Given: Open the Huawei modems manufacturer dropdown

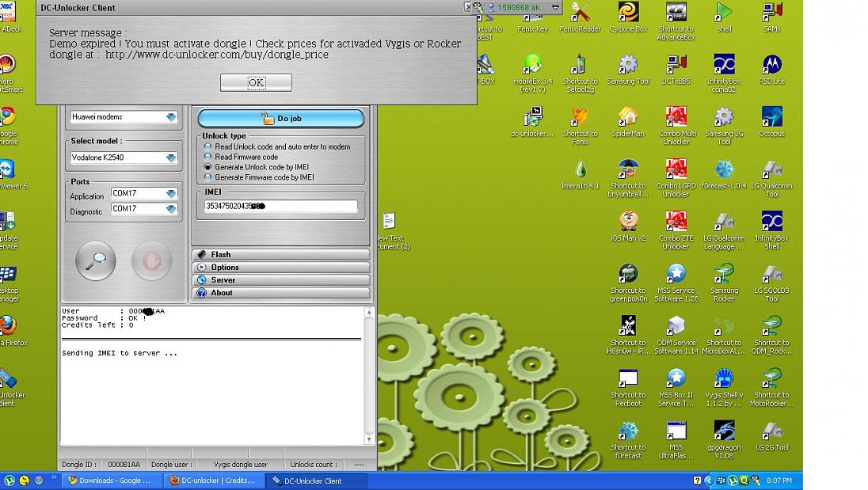Looking at the screenshot, I should click(x=171, y=117).
